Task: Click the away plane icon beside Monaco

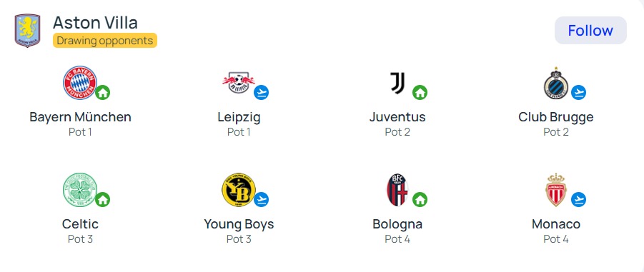Action: pos(579,200)
